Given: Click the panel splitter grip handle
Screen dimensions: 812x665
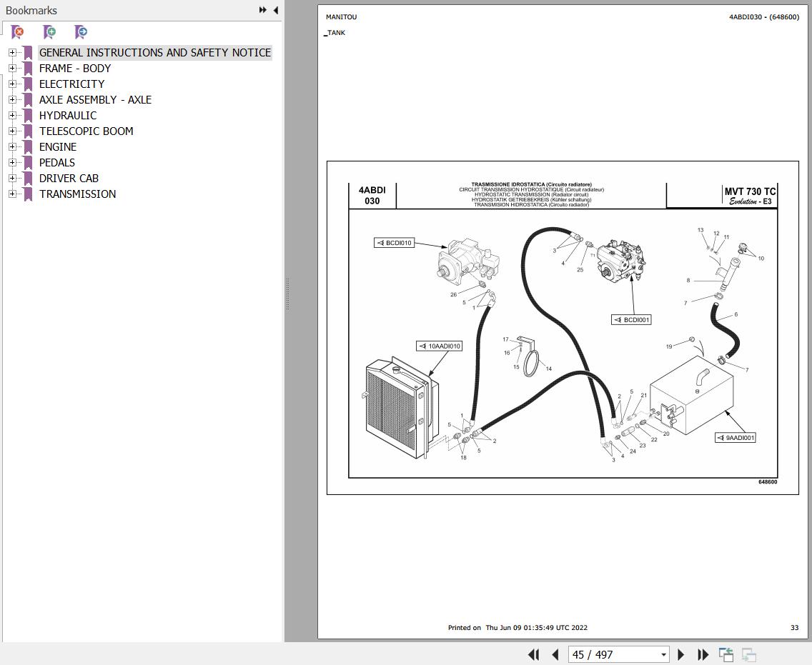Looking at the screenshot, I should (x=287, y=294).
